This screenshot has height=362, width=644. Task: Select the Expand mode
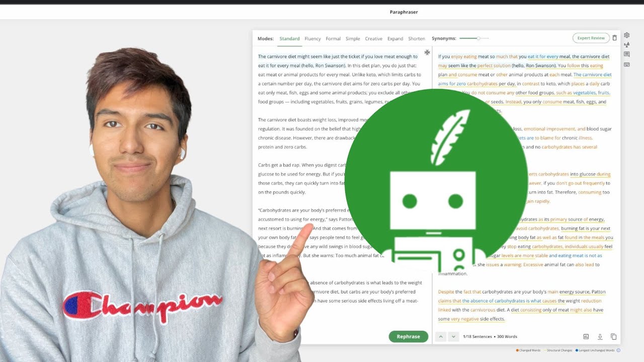(x=395, y=39)
